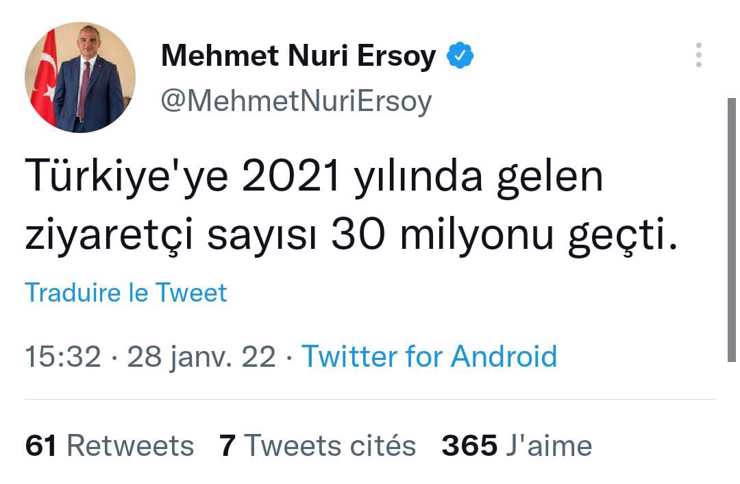Open the J'aime likes list
Screen dimensions: 740x484
pos(548,445)
